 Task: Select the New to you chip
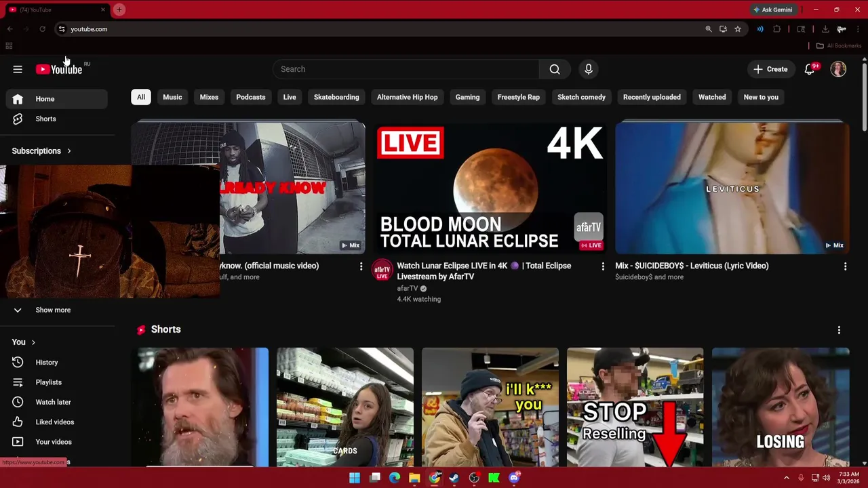(x=761, y=97)
